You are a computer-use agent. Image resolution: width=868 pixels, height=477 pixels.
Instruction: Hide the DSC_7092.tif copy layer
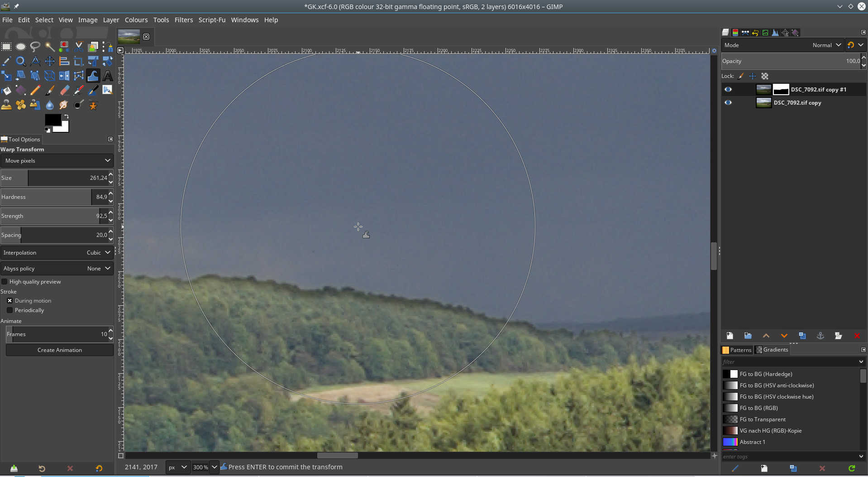728,103
